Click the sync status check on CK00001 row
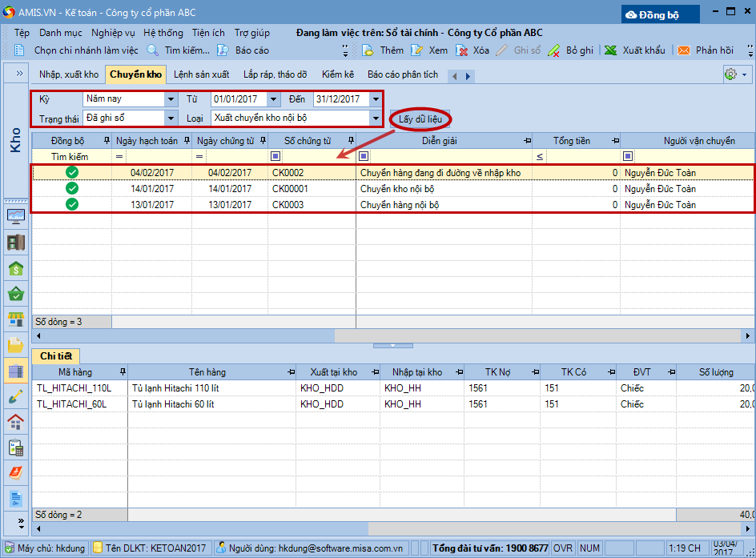This screenshot has width=756, height=558. tap(72, 188)
